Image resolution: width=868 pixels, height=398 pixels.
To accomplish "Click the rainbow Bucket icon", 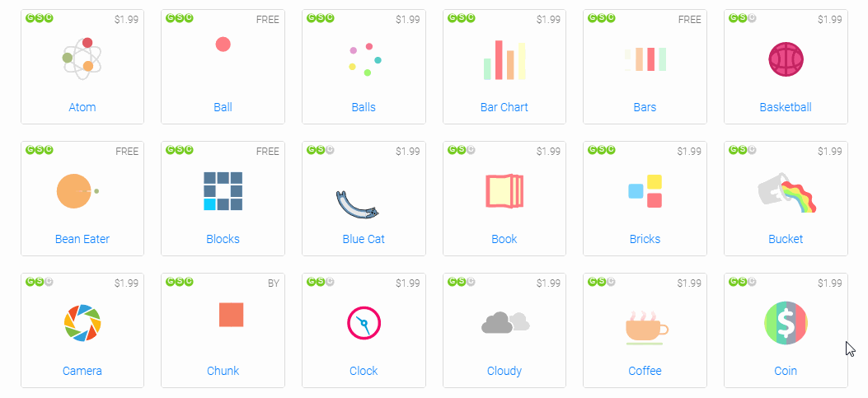I will pyautogui.click(x=787, y=192).
